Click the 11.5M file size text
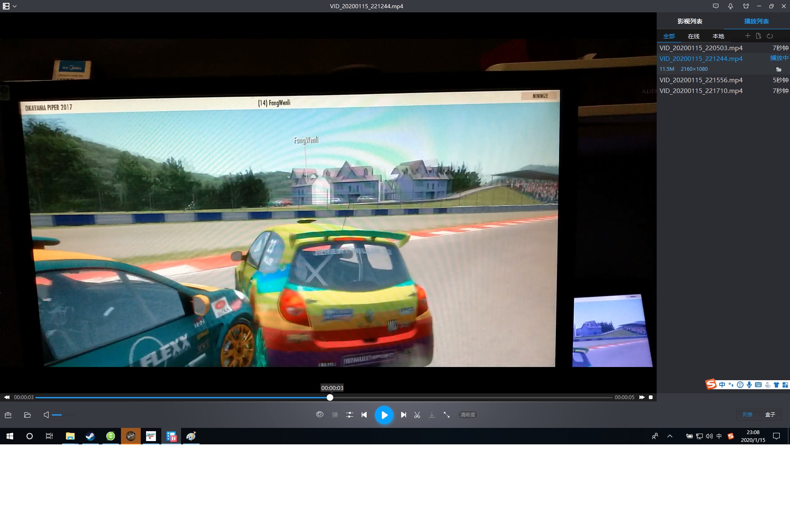This screenshot has height=532, width=790. pos(667,69)
